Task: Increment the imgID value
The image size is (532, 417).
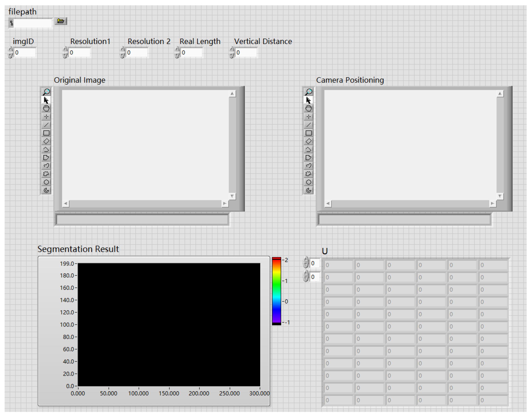Action: point(10,50)
